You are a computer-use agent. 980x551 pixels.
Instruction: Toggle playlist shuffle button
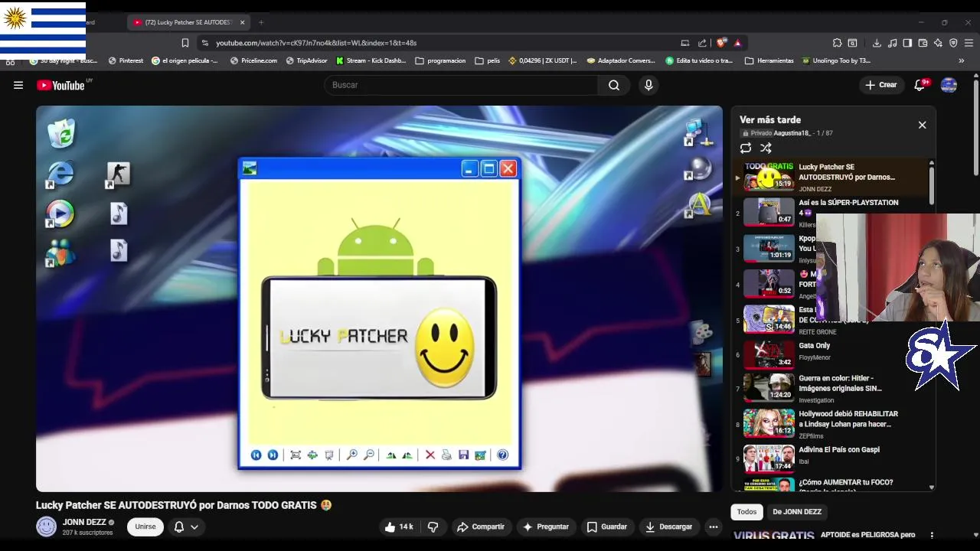pyautogui.click(x=766, y=148)
